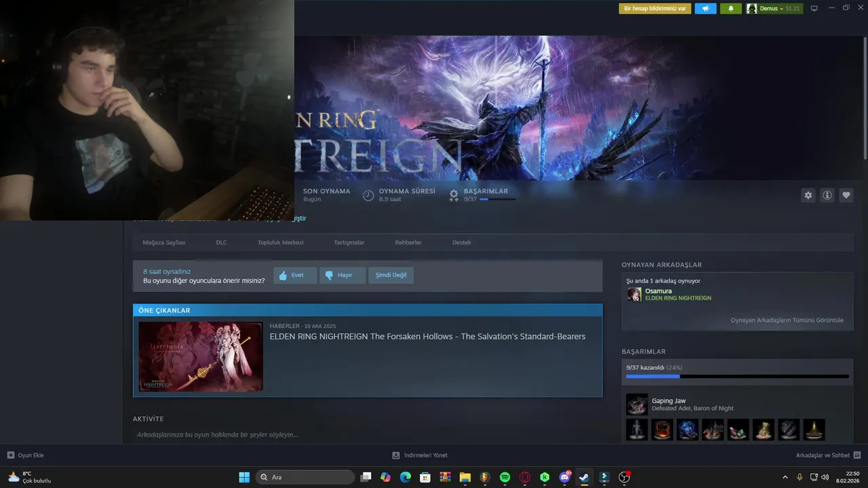The width and height of the screenshot is (868, 488).
Task: Open Microsoft Store from the taskbar
Action: coord(425,477)
